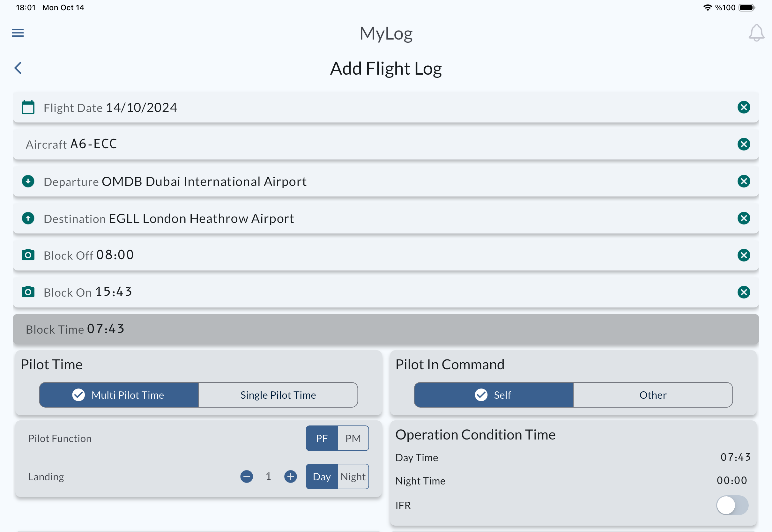Toggle the IFR switch
The image size is (772, 532).
tap(732, 505)
